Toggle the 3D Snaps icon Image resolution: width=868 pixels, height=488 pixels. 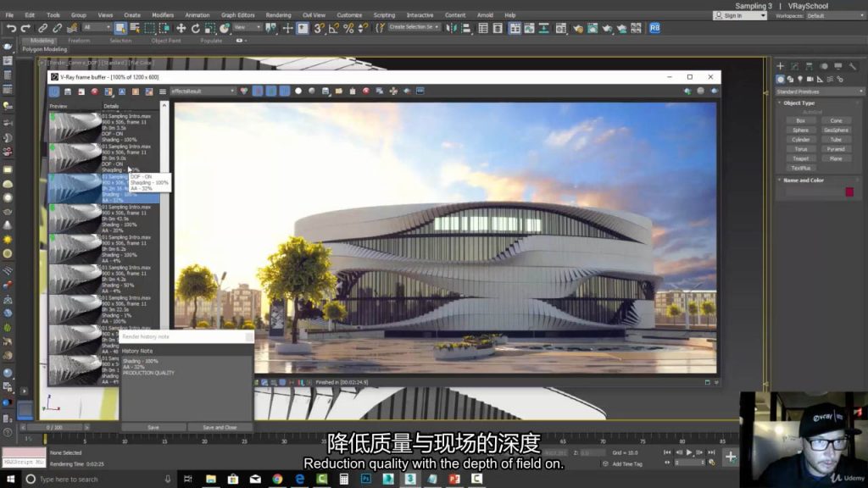tap(319, 28)
